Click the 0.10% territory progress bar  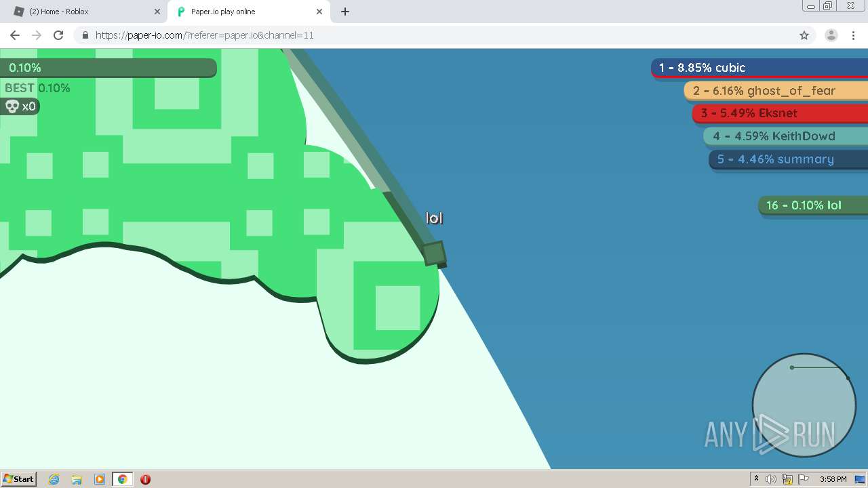(108, 68)
